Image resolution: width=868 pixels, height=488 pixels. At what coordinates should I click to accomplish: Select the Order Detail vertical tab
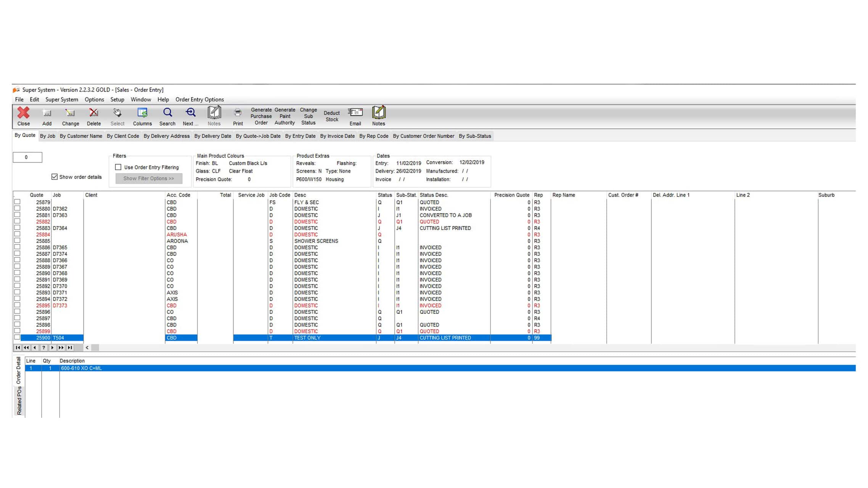tap(18, 371)
